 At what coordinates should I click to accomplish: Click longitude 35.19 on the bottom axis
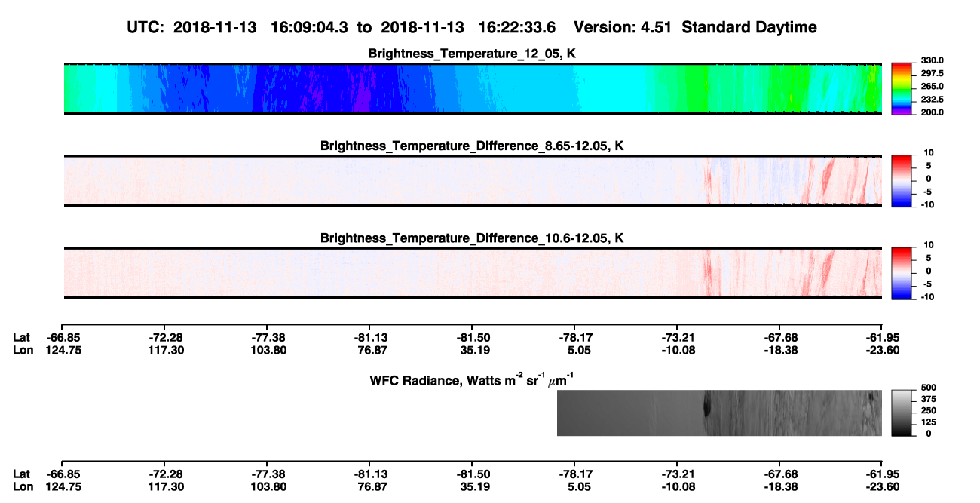pyautogui.click(x=472, y=486)
